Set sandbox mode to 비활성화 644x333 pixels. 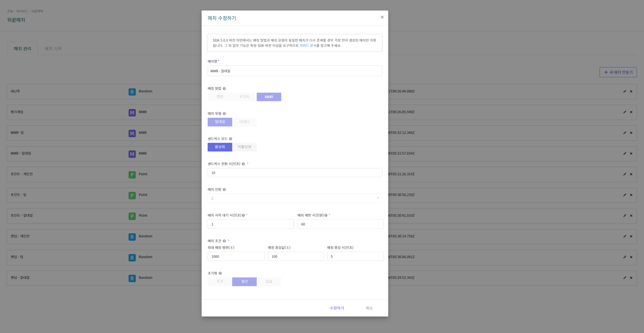[244, 147]
